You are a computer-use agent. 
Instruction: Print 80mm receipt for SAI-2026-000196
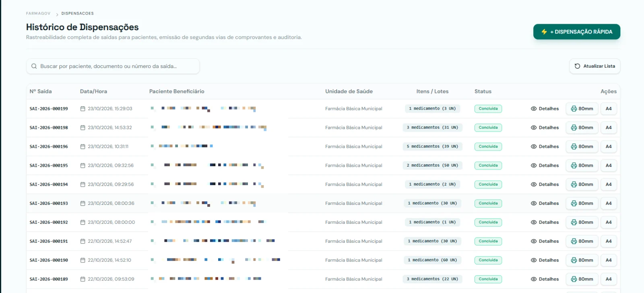click(582, 146)
